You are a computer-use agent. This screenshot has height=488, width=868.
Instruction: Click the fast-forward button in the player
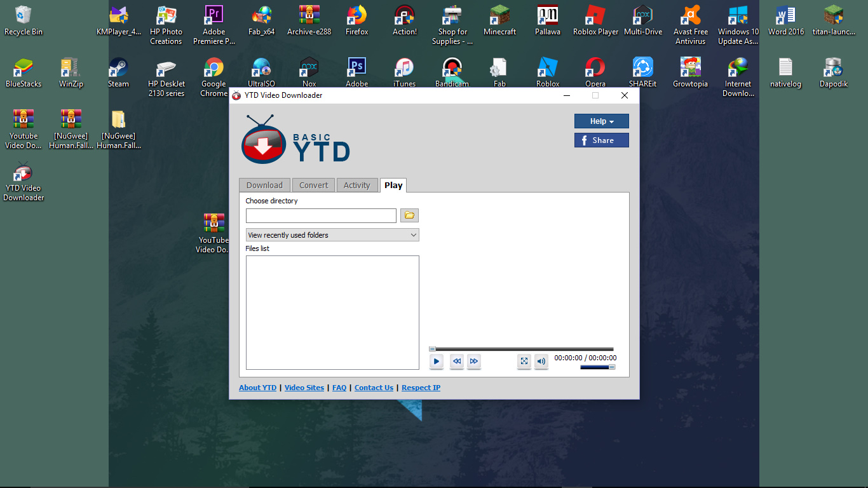click(473, 362)
